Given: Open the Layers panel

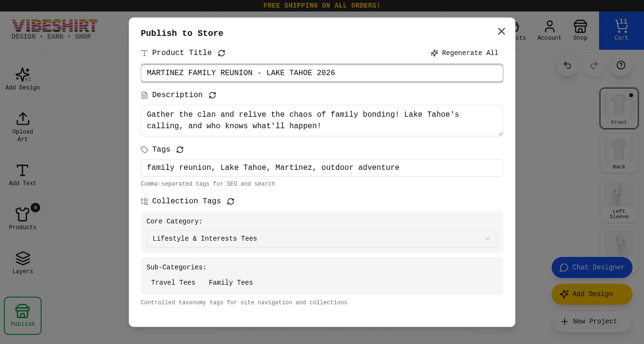Looking at the screenshot, I should [22, 263].
